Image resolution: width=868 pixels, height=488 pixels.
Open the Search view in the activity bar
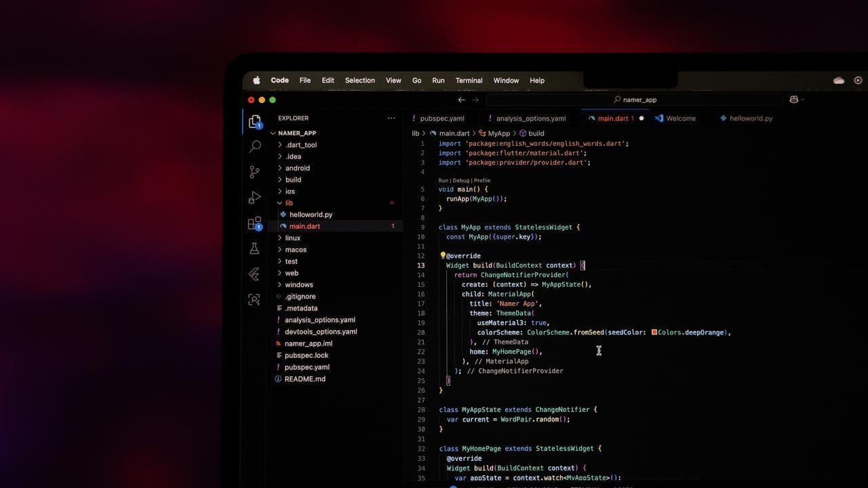(x=255, y=146)
